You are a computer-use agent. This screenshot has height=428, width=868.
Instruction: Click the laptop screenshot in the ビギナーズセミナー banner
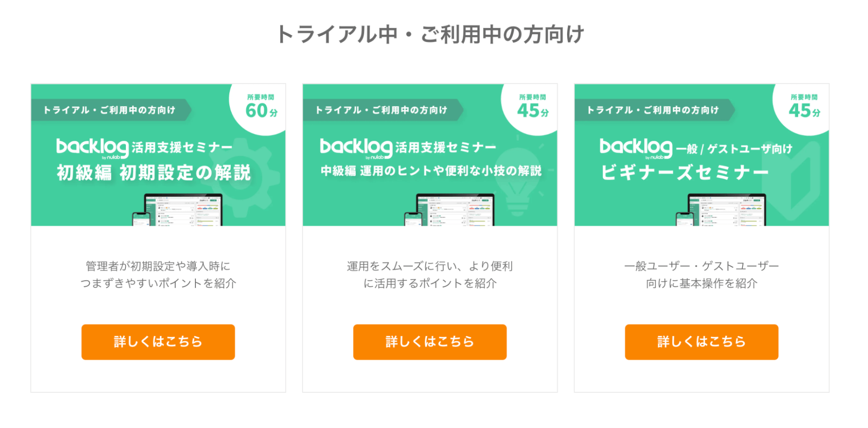(727, 210)
